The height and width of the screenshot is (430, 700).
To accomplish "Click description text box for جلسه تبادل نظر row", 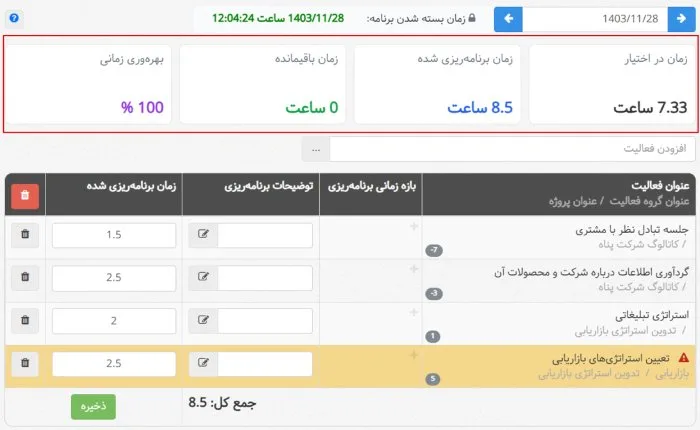I will (265, 235).
